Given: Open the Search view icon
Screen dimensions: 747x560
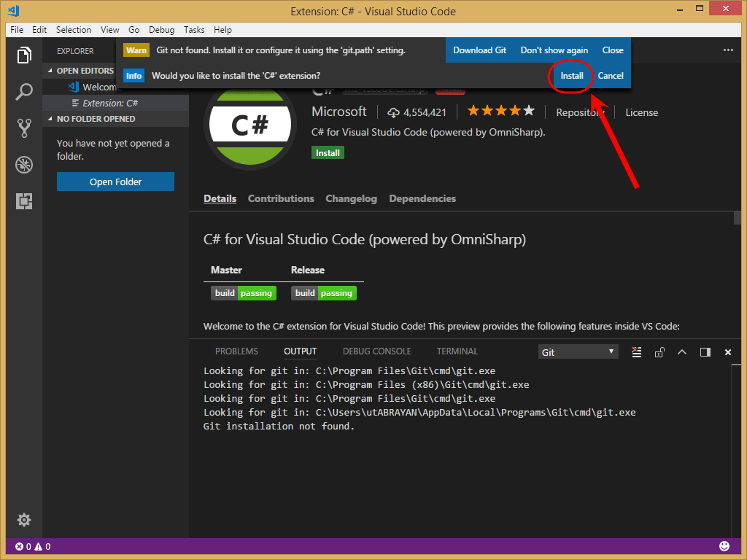Looking at the screenshot, I should pos(24,91).
